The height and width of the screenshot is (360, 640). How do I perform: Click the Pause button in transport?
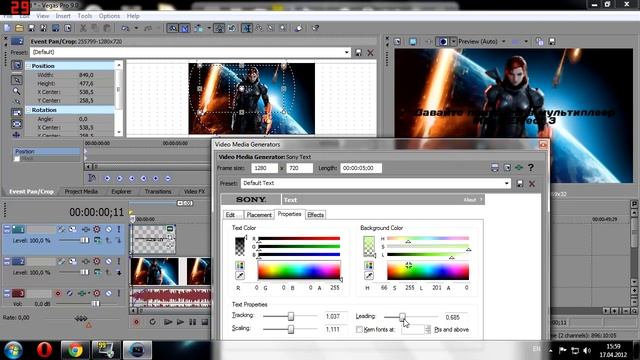tap(193, 322)
